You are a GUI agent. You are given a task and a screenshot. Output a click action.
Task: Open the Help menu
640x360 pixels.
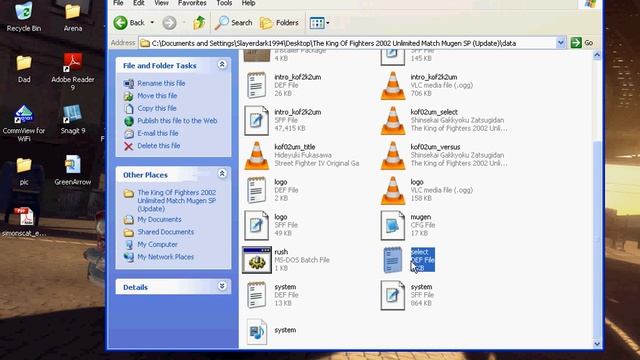tap(248, 3)
